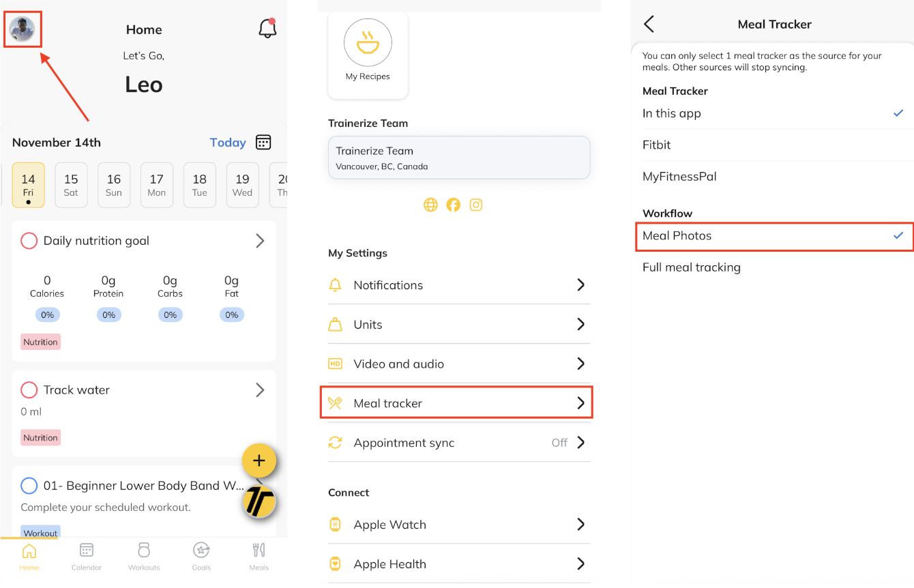This screenshot has height=588, width=914.
Task: Open the Trainerize Facebook page icon
Action: coord(454,205)
